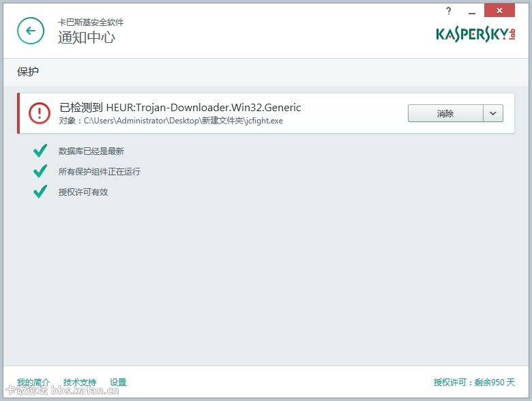Viewport: 532px width, 401px height.
Task: Open help via the question mark icon
Action: pos(449,11)
